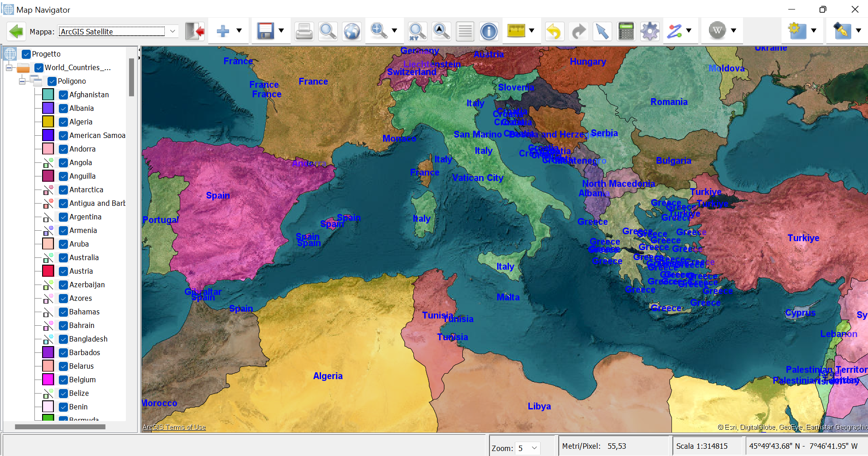Viewport: 868px width, 456px height.
Task: Select the XY coordinate search tool
Action: tap(417, 32)
